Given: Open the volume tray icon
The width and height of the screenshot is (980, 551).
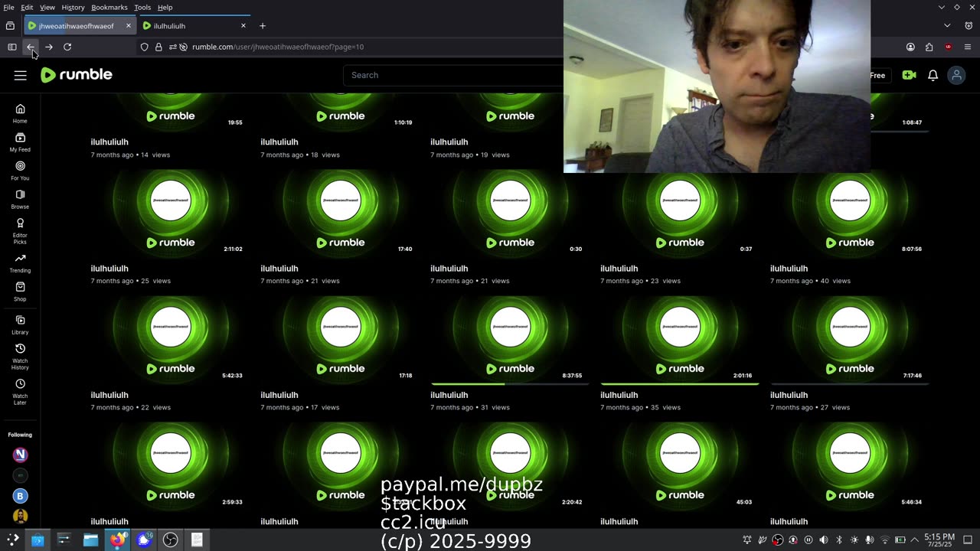Looking at the screenshot, I should pyautogui.click(x=824, y=540).
